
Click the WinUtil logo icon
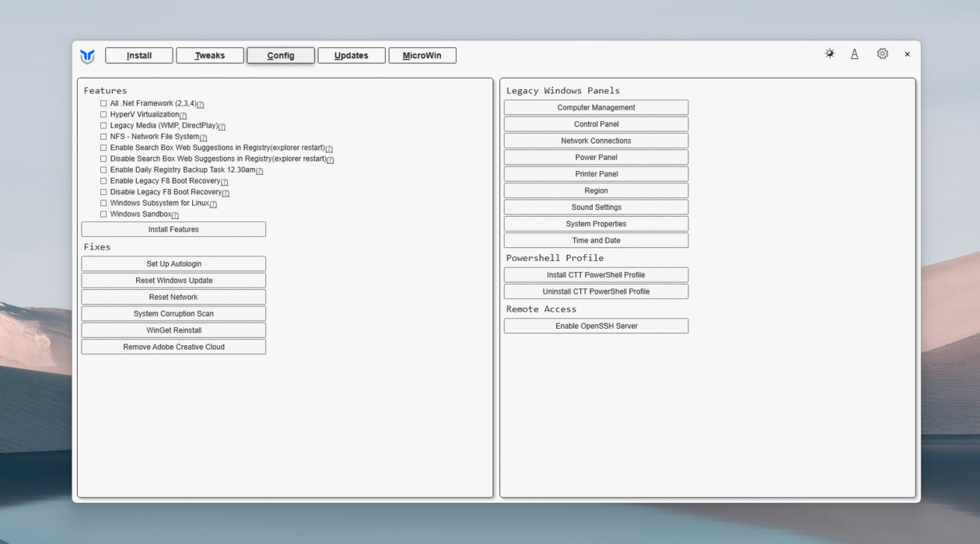[87, 56]
